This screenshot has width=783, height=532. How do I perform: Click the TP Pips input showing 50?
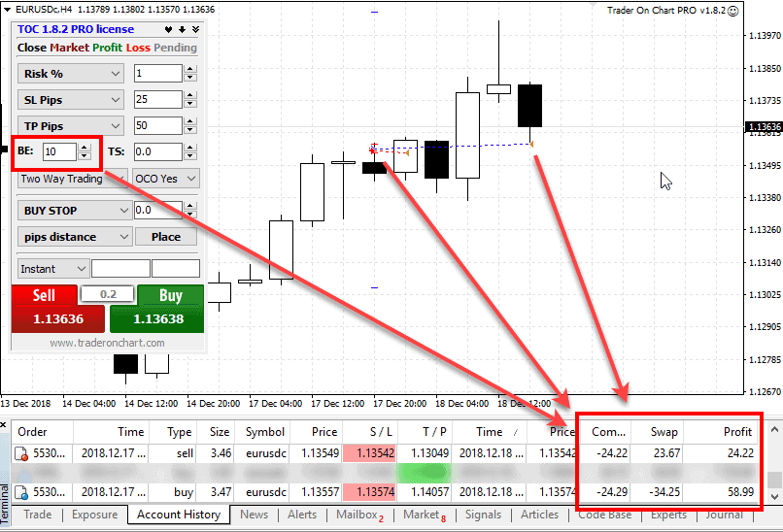click(x=157, y=126)
